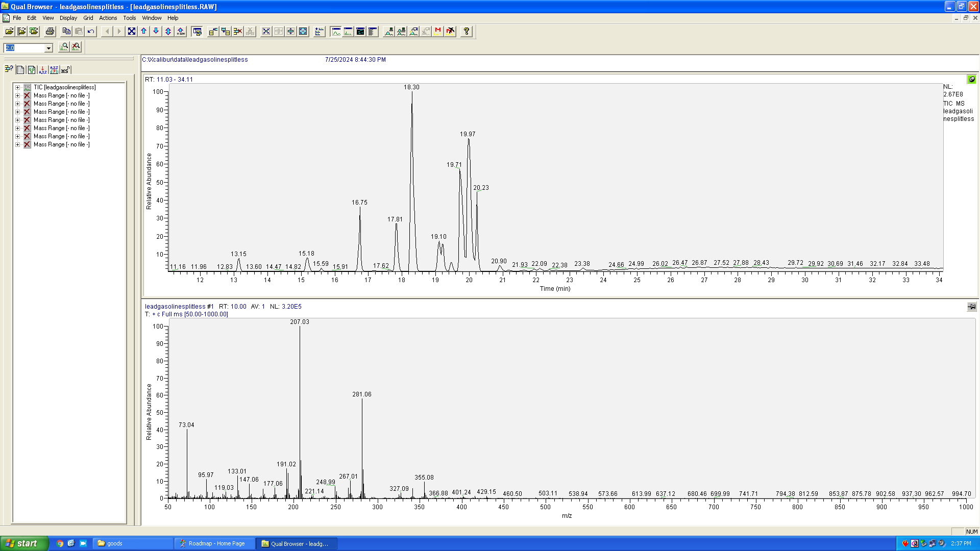Expand the first Mass Range tree node
Screen dimensions: 980x551
click(x=17, y=95)
